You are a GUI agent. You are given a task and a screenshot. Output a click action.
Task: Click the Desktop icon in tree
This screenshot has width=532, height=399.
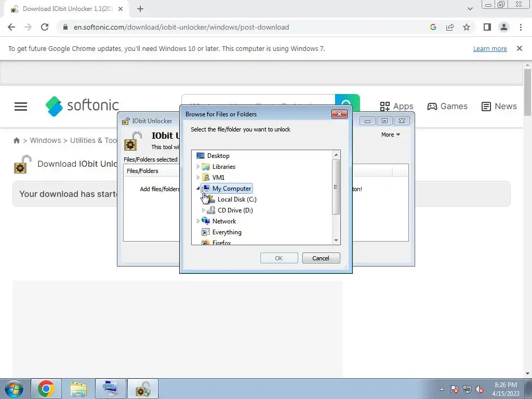[x=201, y=156]
